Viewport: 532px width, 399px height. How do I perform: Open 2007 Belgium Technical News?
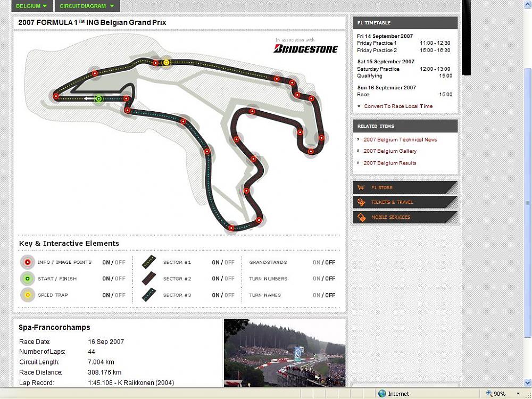point(400,139)
